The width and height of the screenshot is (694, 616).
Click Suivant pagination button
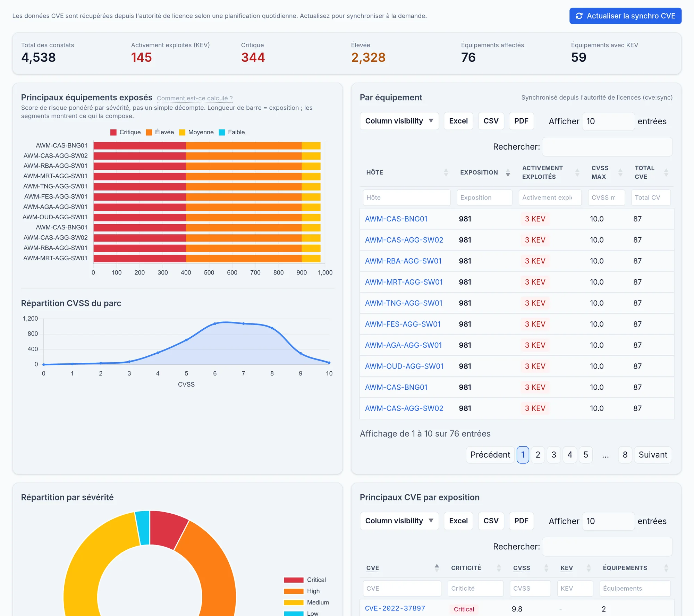click(653, 455)
